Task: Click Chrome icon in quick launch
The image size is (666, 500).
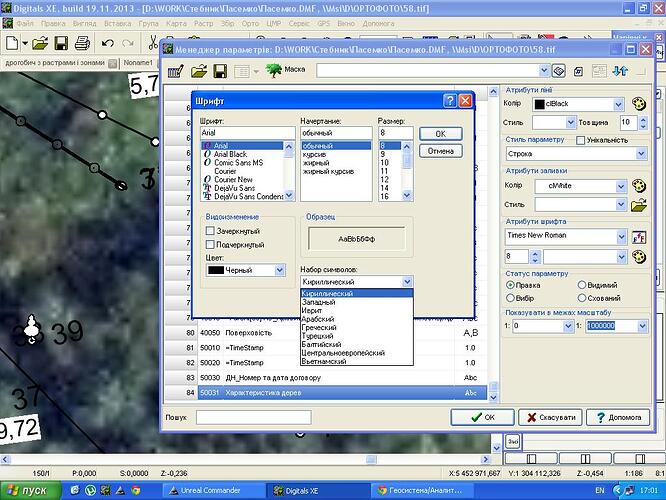Action: coord(135,491)
